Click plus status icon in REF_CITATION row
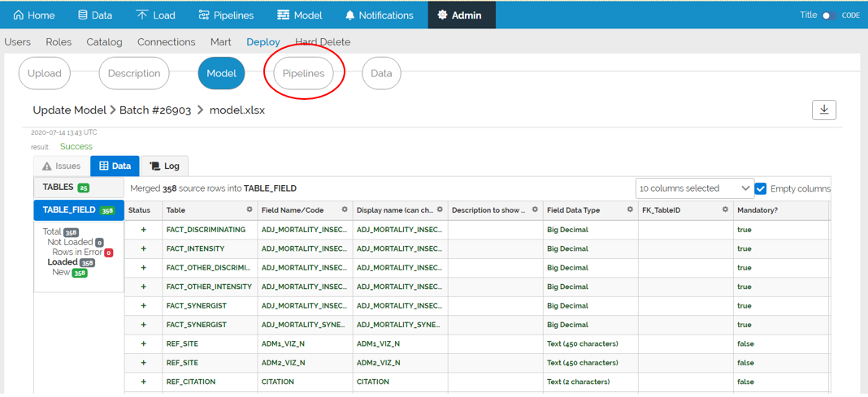This screenshot has width=868, height=397. pos(143,382)
